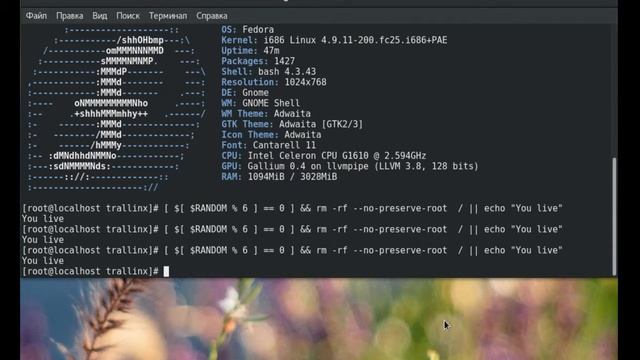
Task: Click the Packages: 1427 line
Action: point(258,61)
